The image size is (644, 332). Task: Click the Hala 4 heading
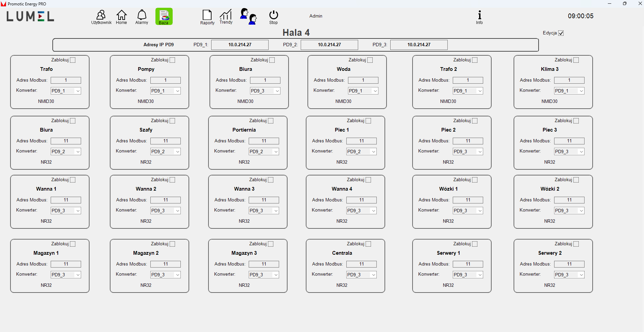(296, 33)
